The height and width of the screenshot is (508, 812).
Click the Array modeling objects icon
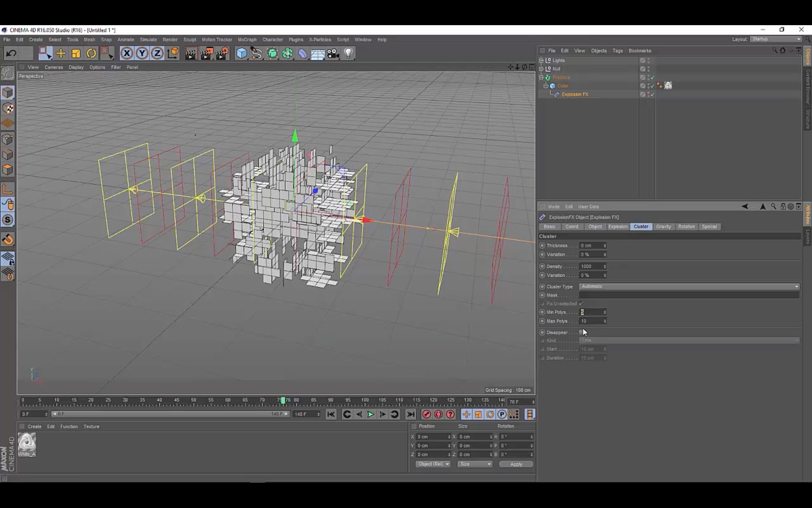(x=288, y=53)
